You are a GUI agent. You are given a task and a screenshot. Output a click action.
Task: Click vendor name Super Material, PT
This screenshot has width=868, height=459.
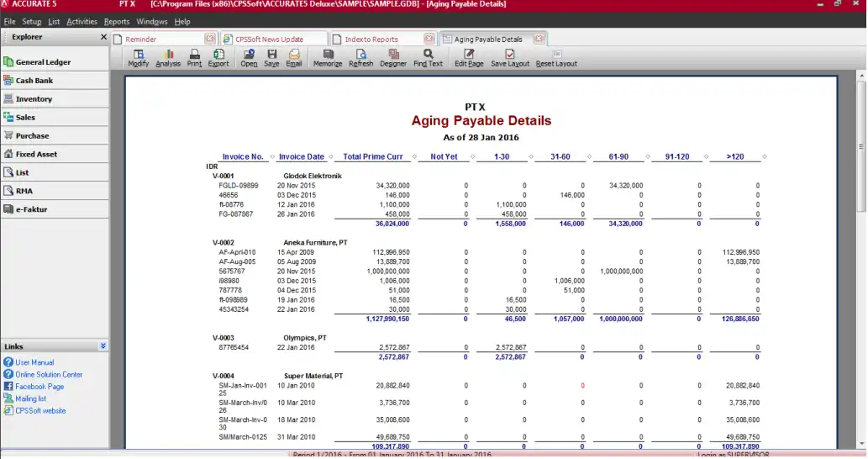pyautogui.click(x=313, y=376)
